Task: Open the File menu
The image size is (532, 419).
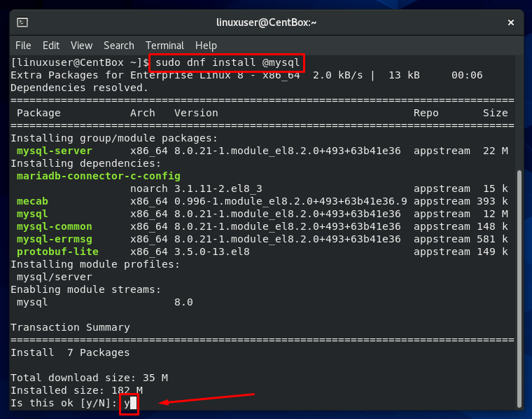Action: click(23, 46)
